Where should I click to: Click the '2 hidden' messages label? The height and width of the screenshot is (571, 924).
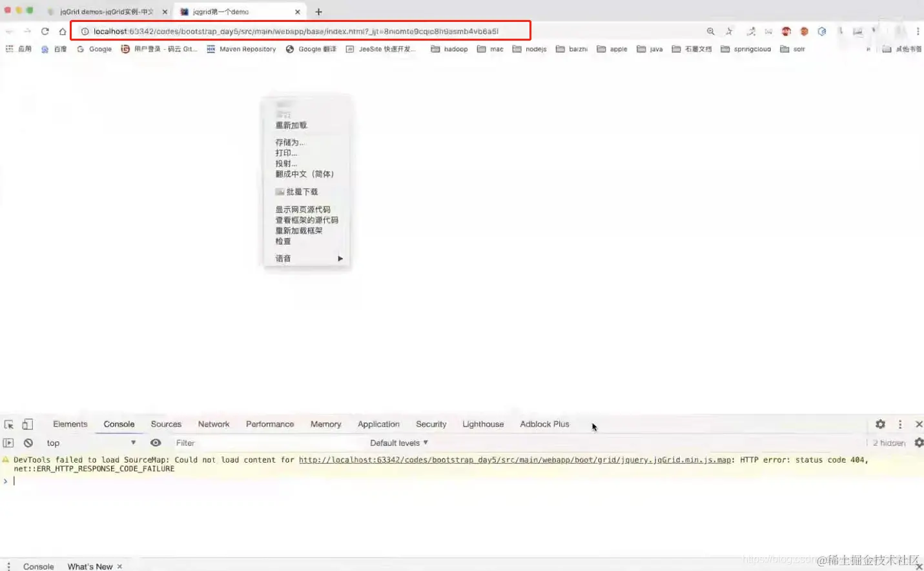coord(888,443)
